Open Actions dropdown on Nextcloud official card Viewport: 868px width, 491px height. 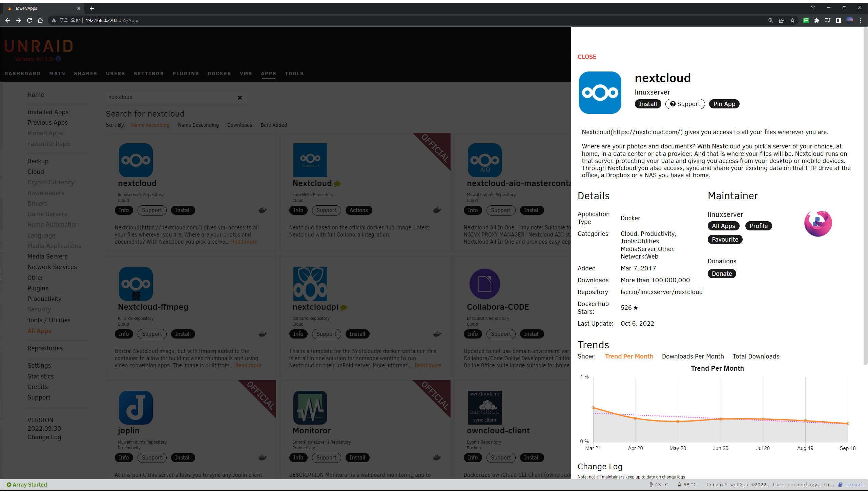point(358,210)
